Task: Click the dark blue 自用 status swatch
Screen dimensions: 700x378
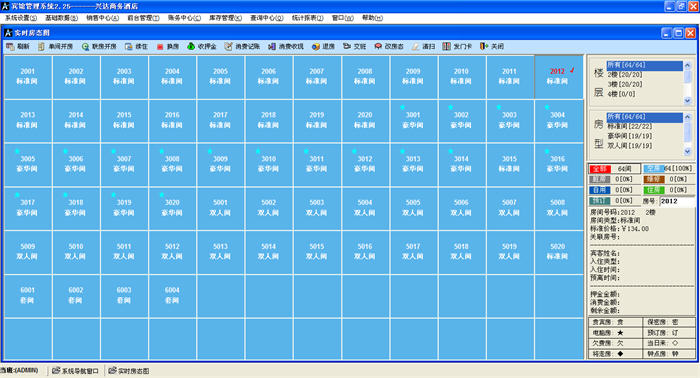Action: pos(600,190)
